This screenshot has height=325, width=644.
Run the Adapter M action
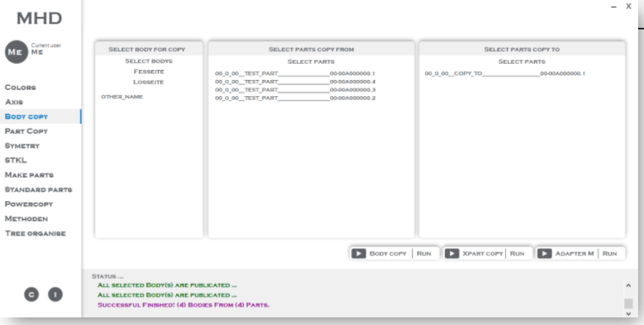click(610, 253)
